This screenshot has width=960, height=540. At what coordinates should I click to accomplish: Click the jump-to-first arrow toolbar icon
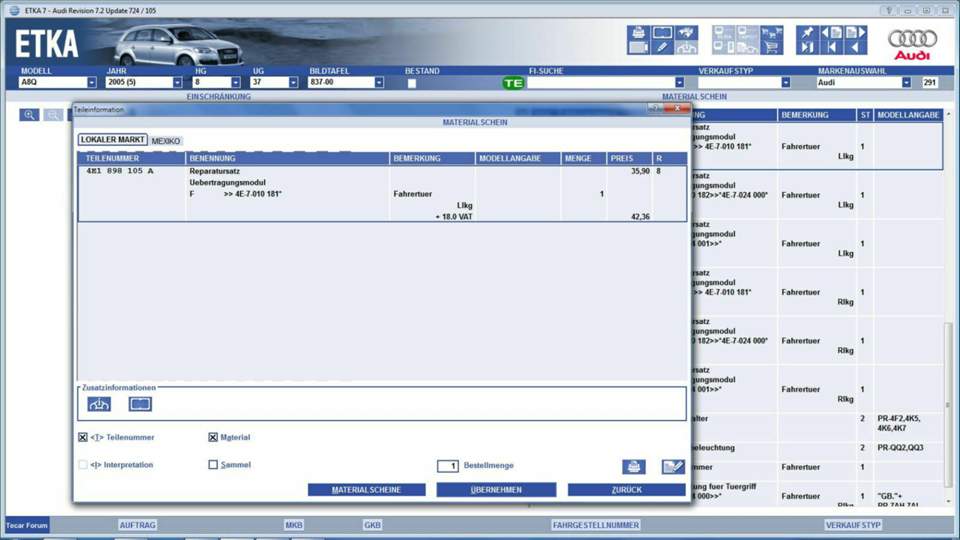pos(831,47)
